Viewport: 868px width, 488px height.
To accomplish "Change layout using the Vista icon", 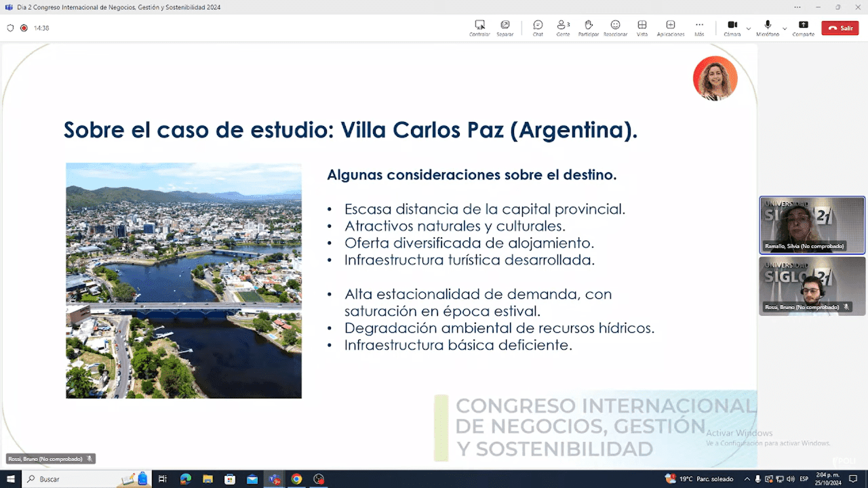I will point(642,27).
